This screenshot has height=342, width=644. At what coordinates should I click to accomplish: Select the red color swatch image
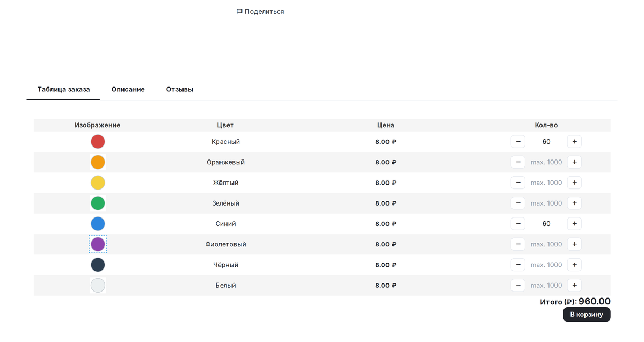tap(98, 142)
